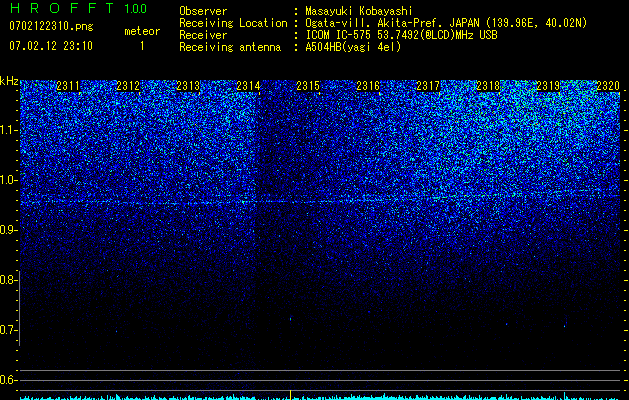The width and height of the screenshot is (629, 400).
Task: Click the "Observer" field label
Action: (203, 11)
